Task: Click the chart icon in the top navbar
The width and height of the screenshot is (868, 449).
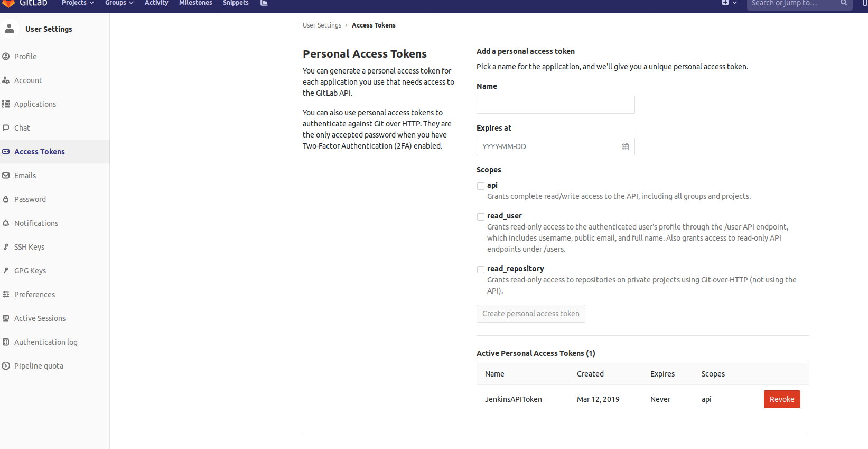Action: (x=264, y=3)
